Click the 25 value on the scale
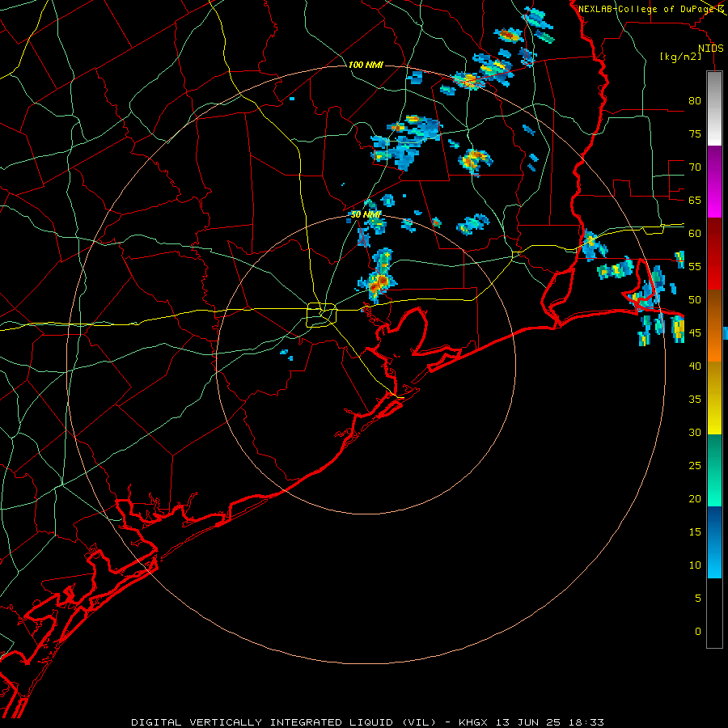This screenshot has width=728, height=728. 695,466
